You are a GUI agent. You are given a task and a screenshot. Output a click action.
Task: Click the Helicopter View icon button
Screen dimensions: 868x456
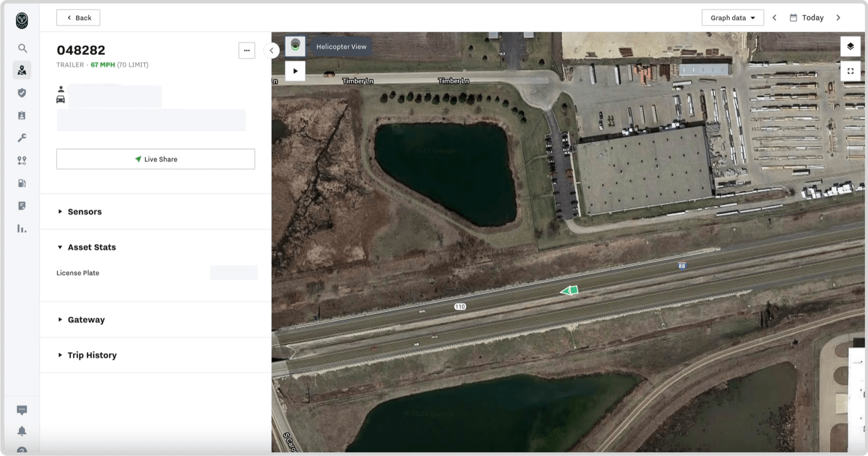point(295,46)
